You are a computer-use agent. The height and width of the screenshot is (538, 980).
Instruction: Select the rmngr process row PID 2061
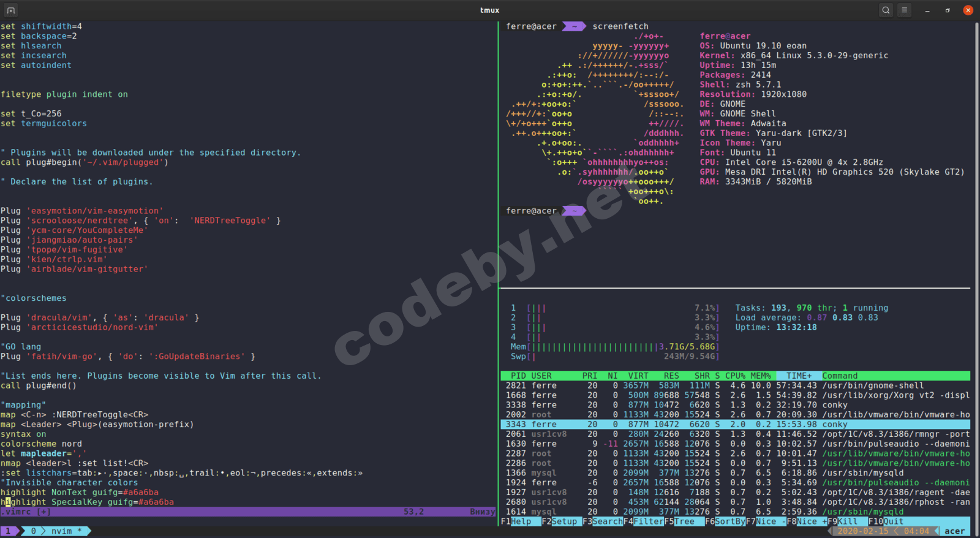coord(736,434)
